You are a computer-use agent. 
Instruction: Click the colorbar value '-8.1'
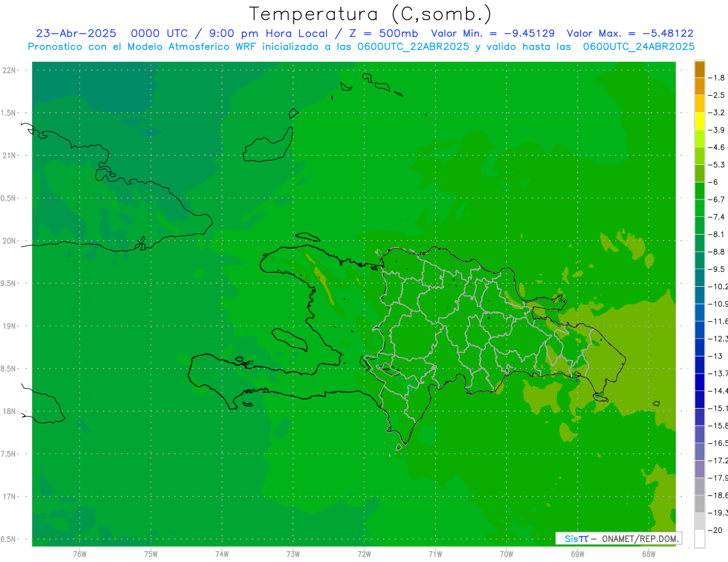pos(717,234)
